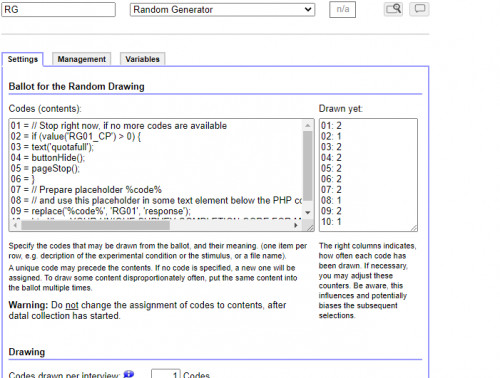500x378 pixels.
Task: Click the drawn count '10: 1'
Action: click(x=331, y=222)
